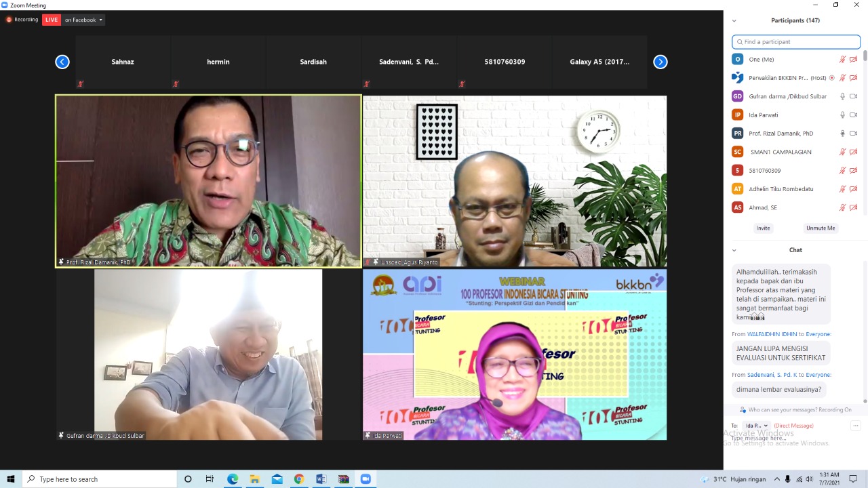Go to previous video gallery page
Screen dimensions: 868x488
click(x=62, y=62)
